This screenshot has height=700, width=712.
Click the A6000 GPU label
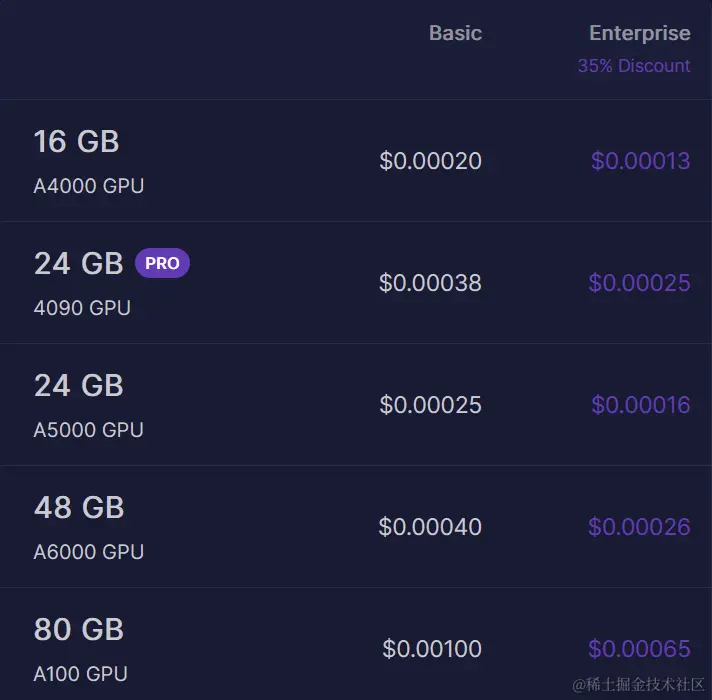pyautogui.click(x=89, y=552)
